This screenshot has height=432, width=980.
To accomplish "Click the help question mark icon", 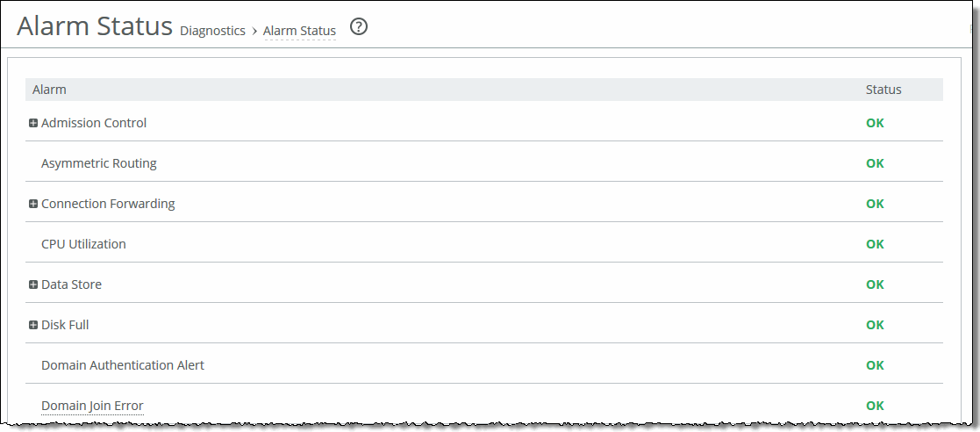I will point(358,27).
